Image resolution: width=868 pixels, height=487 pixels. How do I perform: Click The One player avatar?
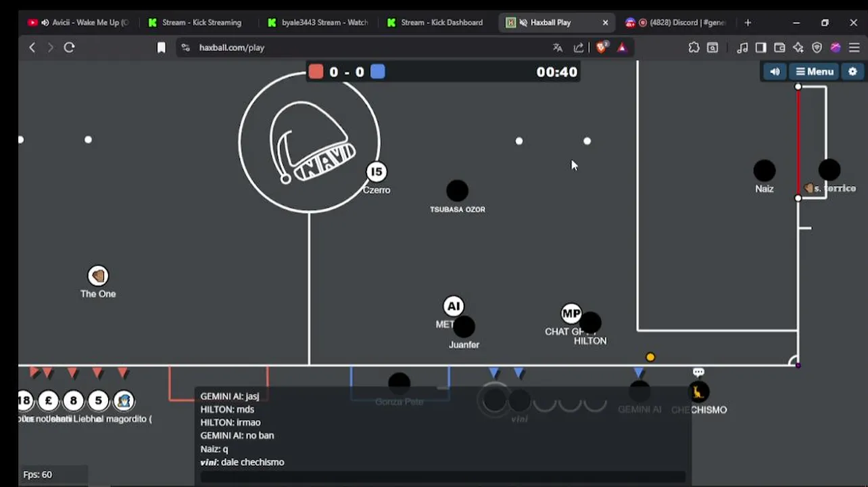tap(98, 275)
